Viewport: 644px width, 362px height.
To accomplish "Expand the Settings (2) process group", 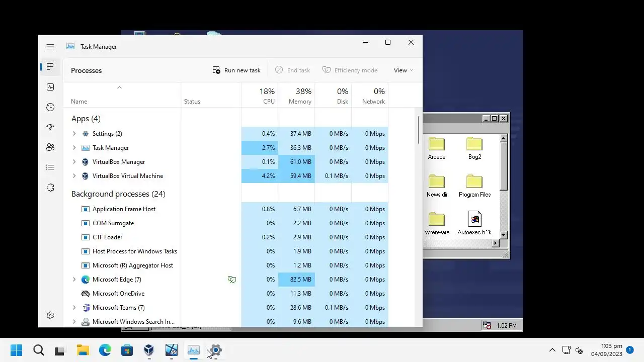I will pyautogui.click(x=74, y=134).
